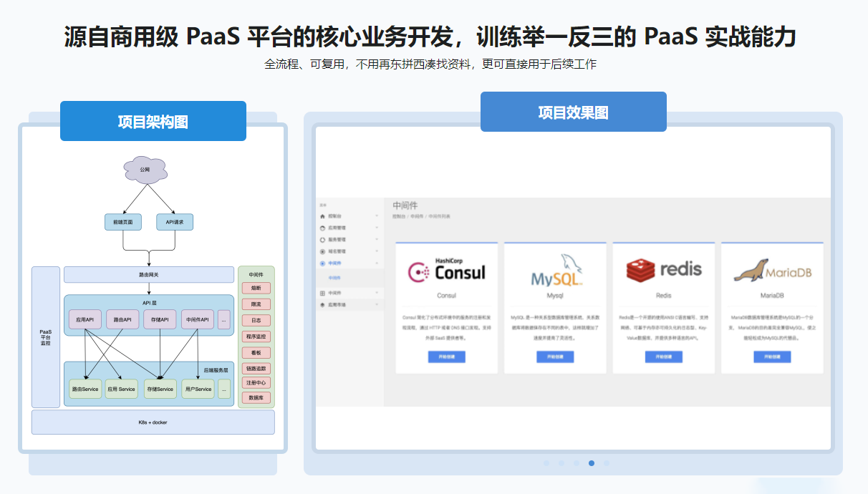
Task: Click the 域名管理 sidebar icon
Action: 322,252
